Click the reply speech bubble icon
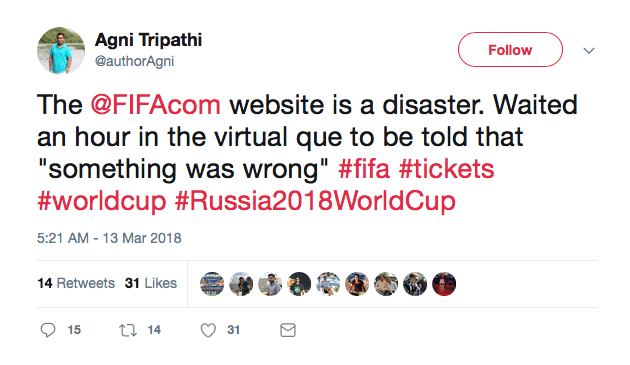Viewport: 630px width, 365px height. [x=48, y=330]
